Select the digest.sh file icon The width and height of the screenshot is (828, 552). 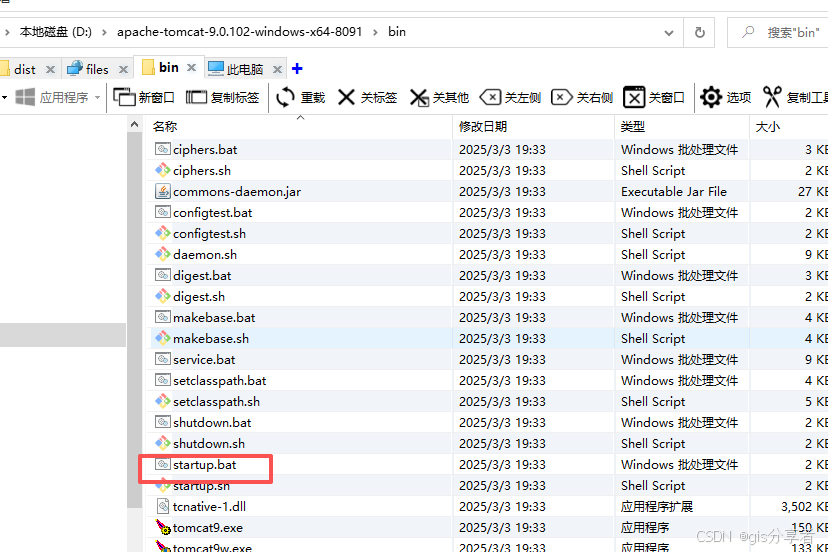[163, 296]
